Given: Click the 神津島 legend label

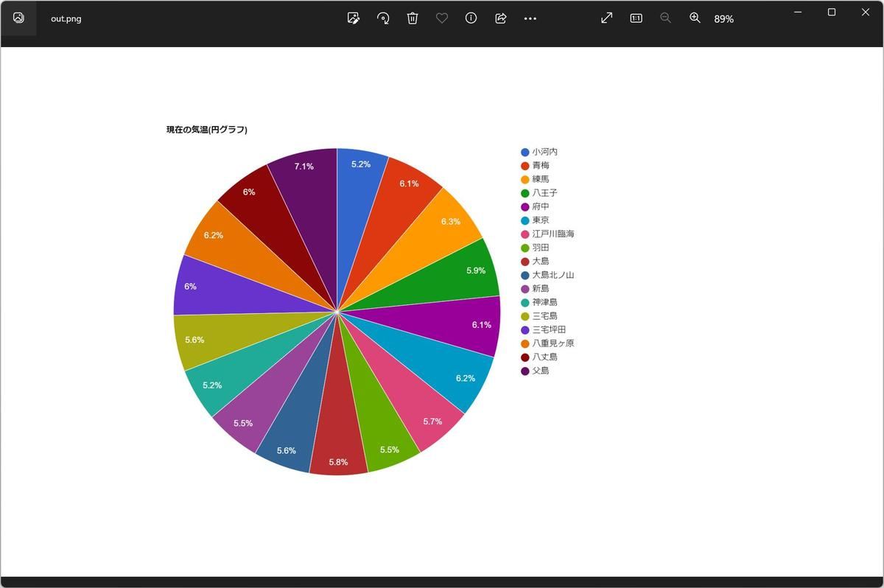Looking at the screenshot, I should [x=545, y=302].
